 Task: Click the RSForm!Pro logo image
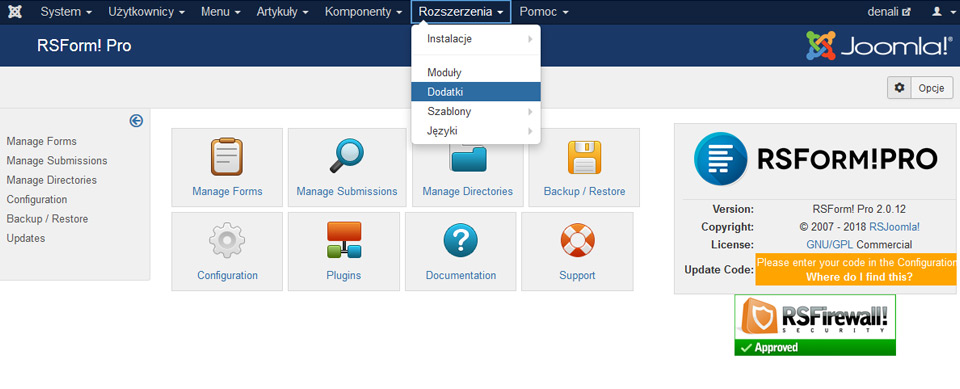click(x=816, y=159)
